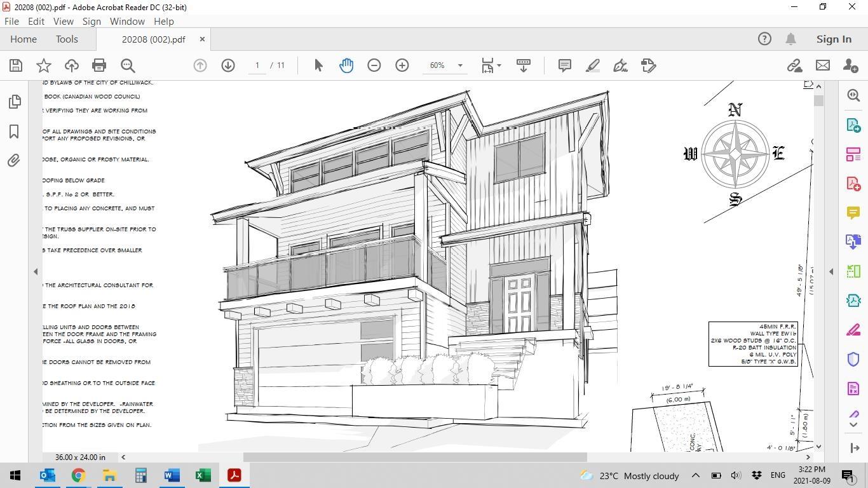Open the Attachments paperclip panel
This screenshot has width=868, height=488.
15,160
